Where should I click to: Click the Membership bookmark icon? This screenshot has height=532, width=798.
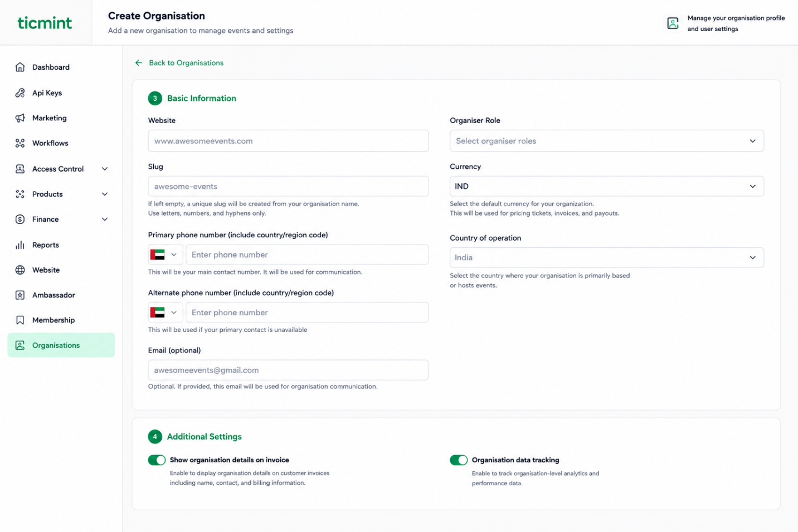point(20,320)
